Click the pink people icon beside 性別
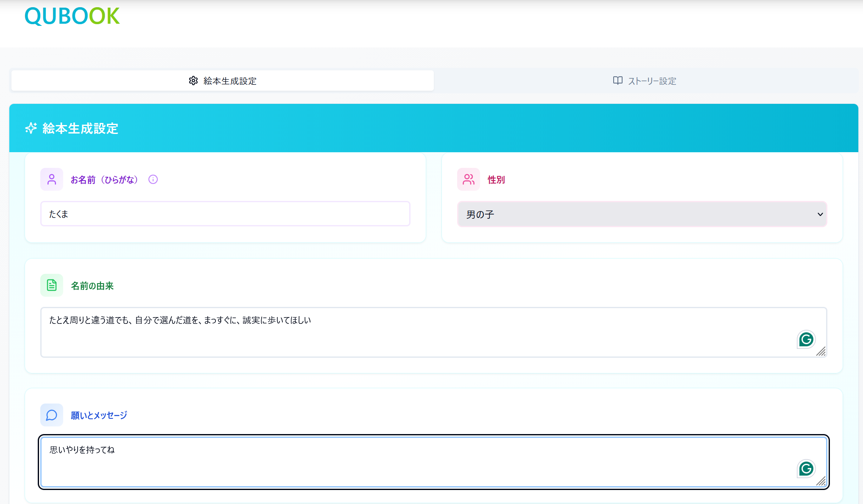863x504 pixels. [x=469, y=179]
